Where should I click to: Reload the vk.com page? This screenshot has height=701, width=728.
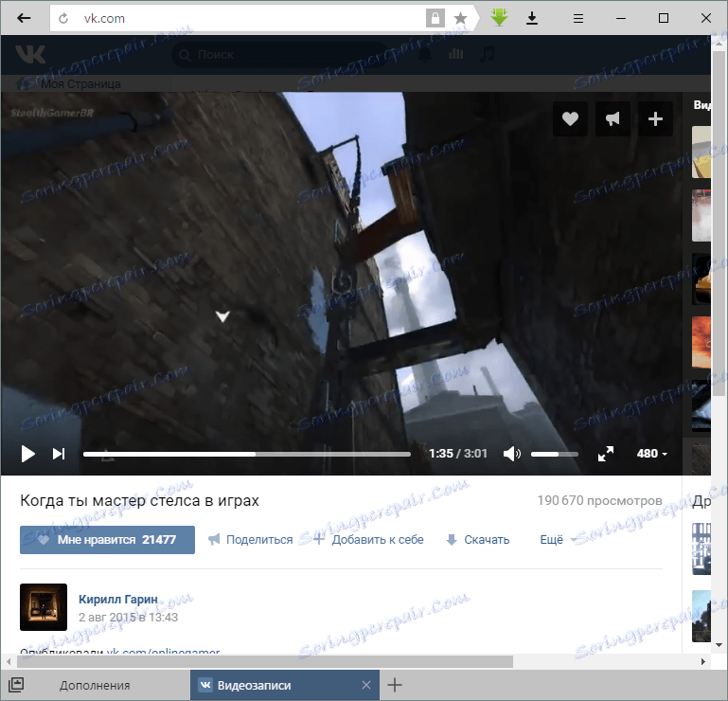click(63, 18)
